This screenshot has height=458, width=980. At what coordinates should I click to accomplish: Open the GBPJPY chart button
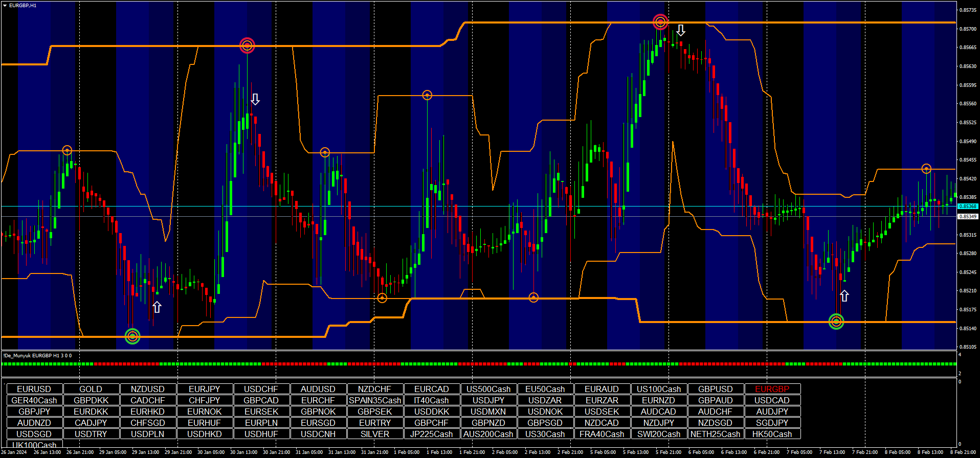click(x=34, y=411)
